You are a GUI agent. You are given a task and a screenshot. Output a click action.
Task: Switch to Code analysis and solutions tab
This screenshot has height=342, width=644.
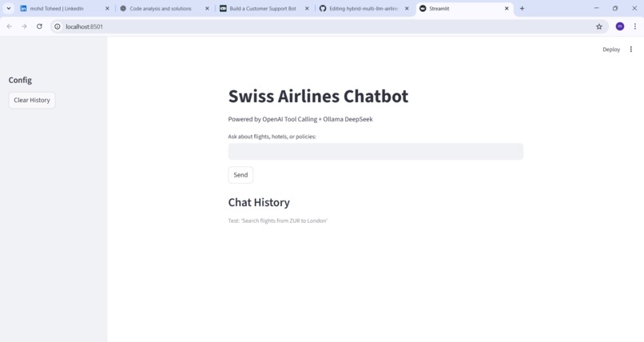tap(160, 9)
